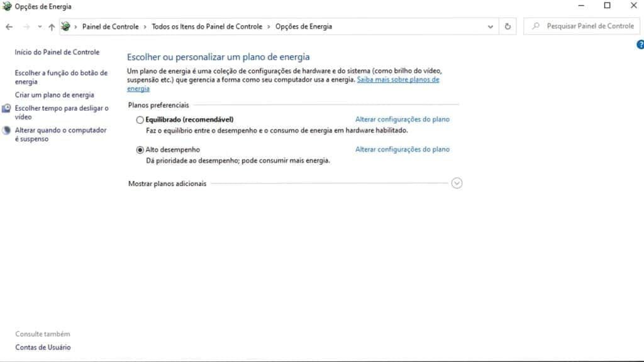Click the refresh button in address bar
Image resolution: width=644 pixels, height=362 pixels.
point(508,26)
